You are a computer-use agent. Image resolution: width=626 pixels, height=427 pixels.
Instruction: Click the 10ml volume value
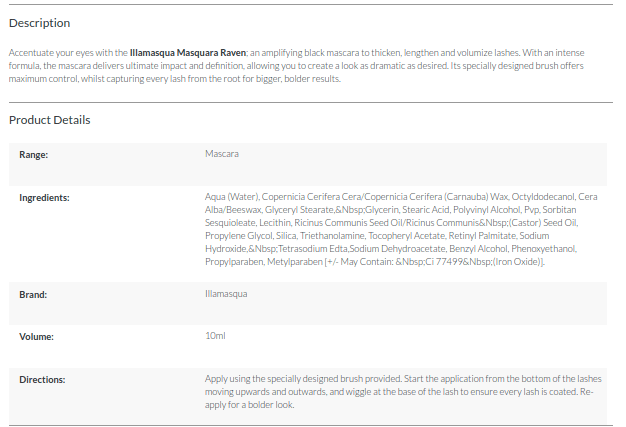click(x=215, y=336)
